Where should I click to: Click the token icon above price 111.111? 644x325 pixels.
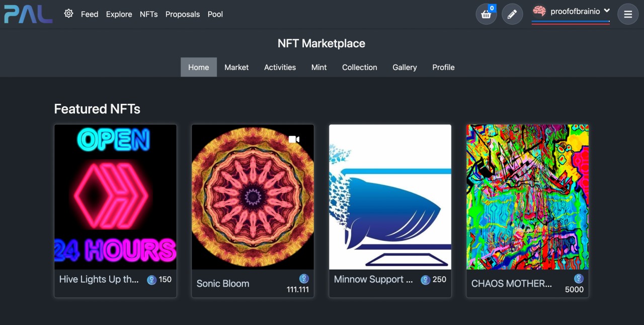coord(304,279)
